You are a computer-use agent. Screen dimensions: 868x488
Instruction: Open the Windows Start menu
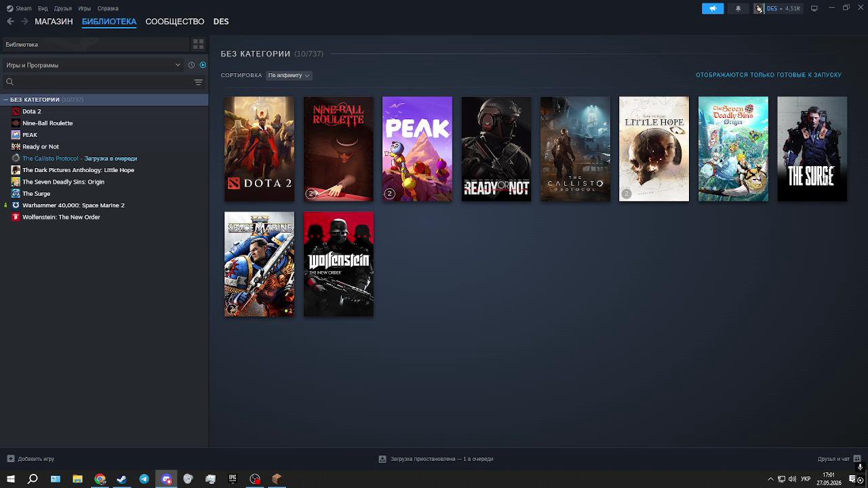pos(11,479)
